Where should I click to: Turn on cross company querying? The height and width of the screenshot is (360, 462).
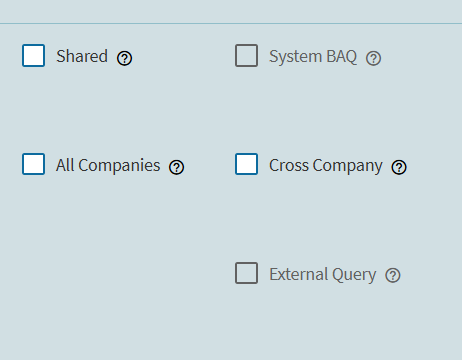pyautogui.click(x=246, y=164)
